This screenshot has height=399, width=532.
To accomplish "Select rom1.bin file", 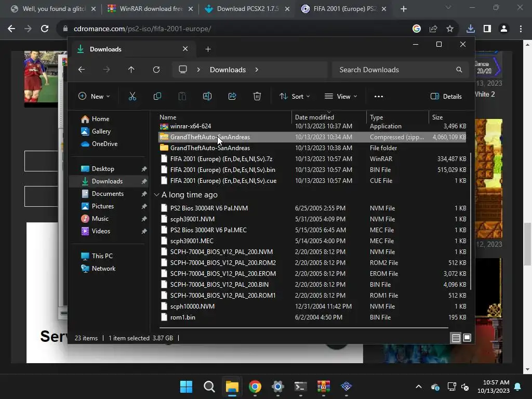I will (312, 317).
